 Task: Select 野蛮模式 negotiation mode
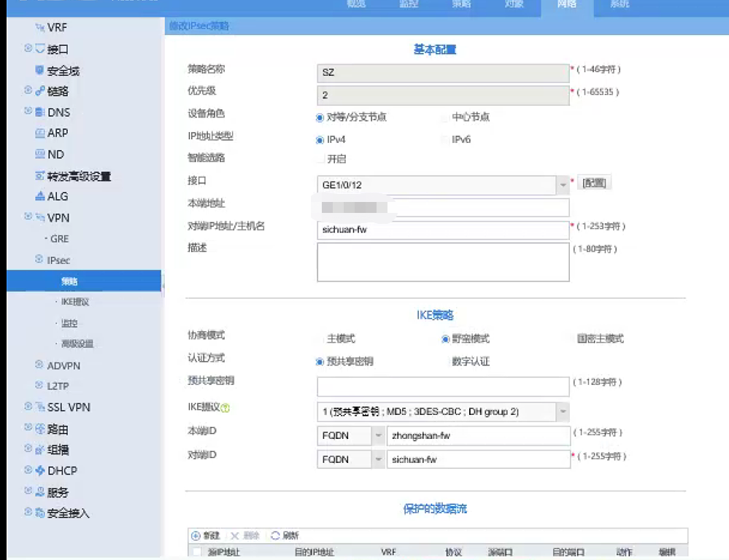point(445,339)
